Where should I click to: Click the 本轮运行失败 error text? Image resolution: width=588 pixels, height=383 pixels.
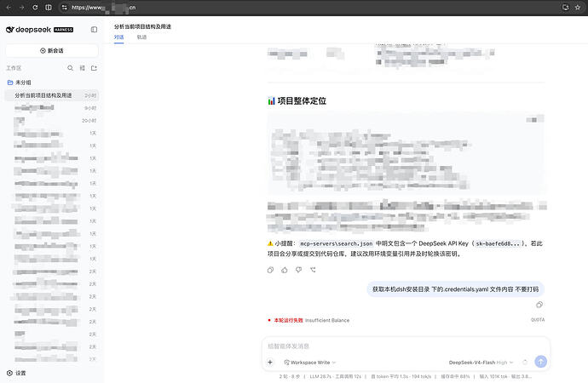point(288,320)
